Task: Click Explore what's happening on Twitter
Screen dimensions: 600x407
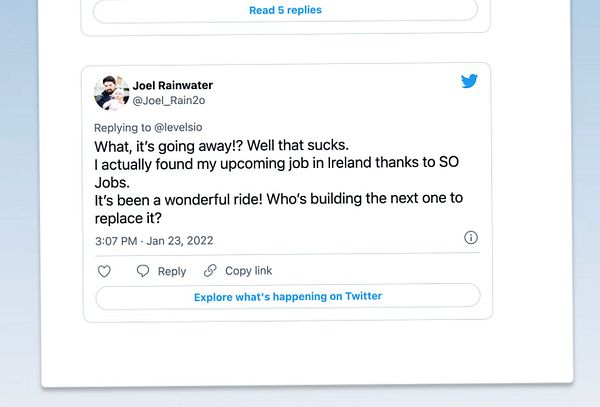Action: (288, 296)
